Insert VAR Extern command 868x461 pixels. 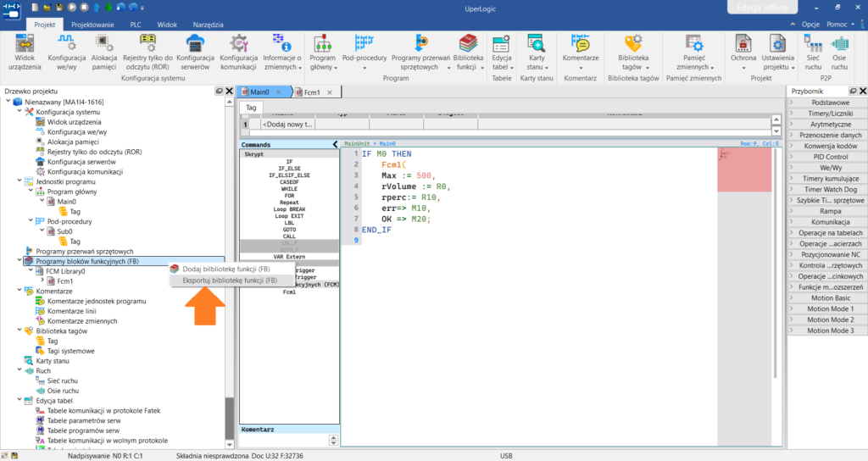[289, 257]
